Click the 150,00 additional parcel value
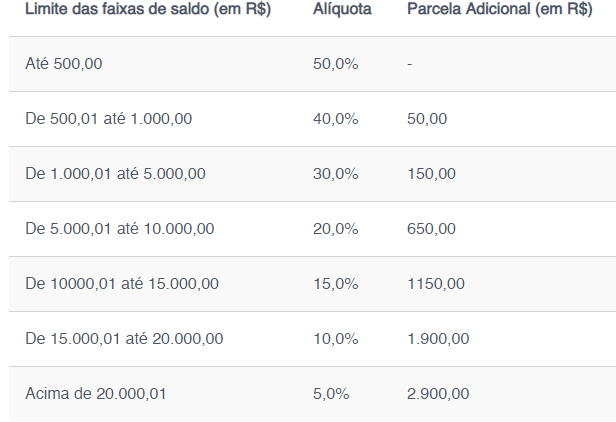The height and width of the screenshot is (422, 616). click(431, 174)
